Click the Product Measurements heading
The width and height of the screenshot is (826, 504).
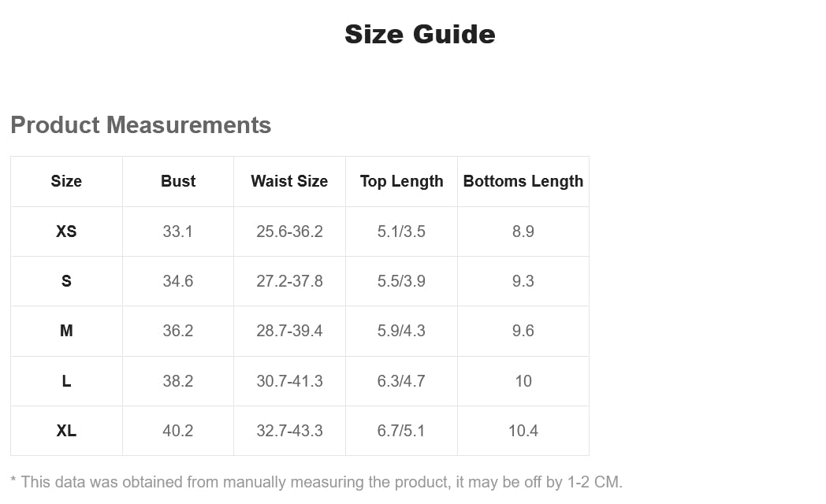pos(141,125)
